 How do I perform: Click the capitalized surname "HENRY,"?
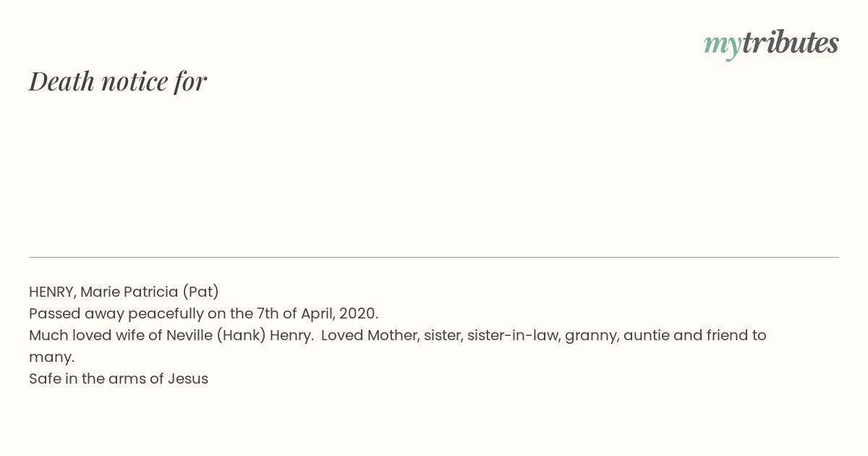point(53,292)
